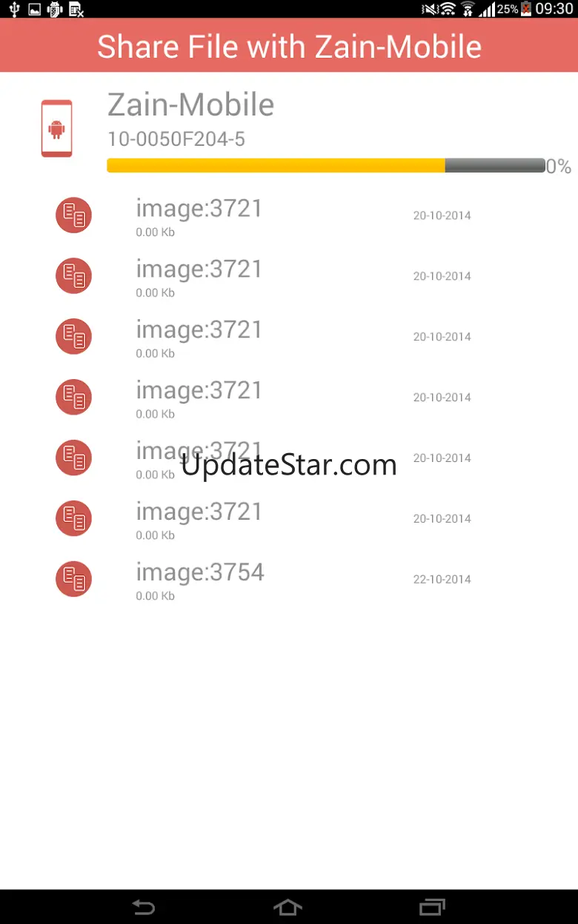Tap the USB icon in status bar
Viewport: 578px width, 924px height.
13,9
